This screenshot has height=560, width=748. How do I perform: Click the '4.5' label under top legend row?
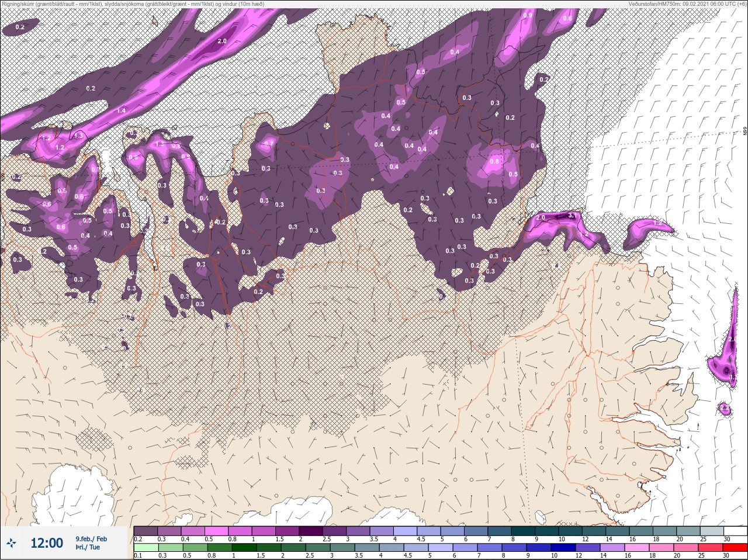[421, 539]
